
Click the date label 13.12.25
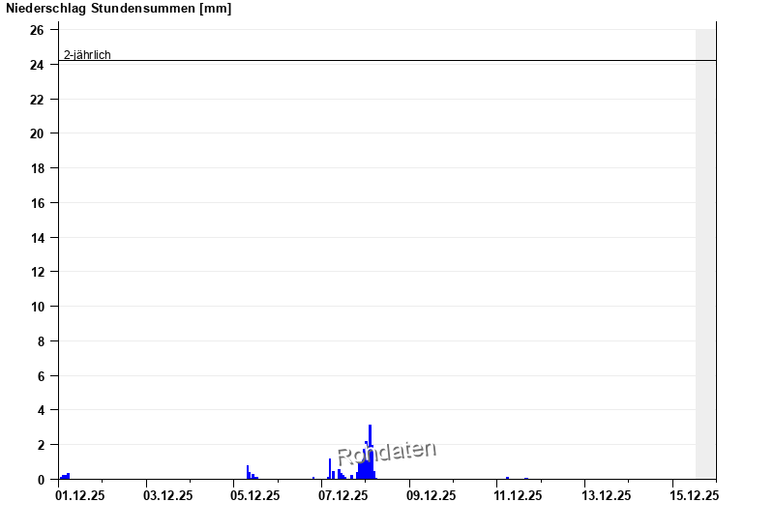pyautogui.click(x=607, y=495)
